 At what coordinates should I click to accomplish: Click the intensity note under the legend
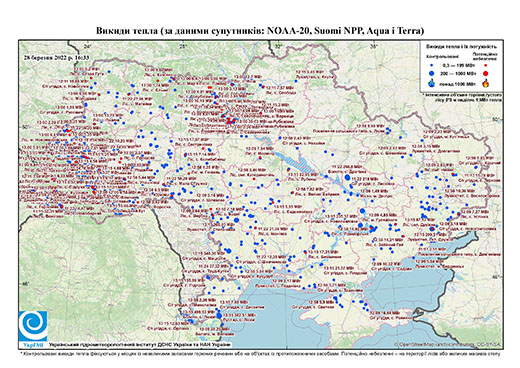coord(463,97)
